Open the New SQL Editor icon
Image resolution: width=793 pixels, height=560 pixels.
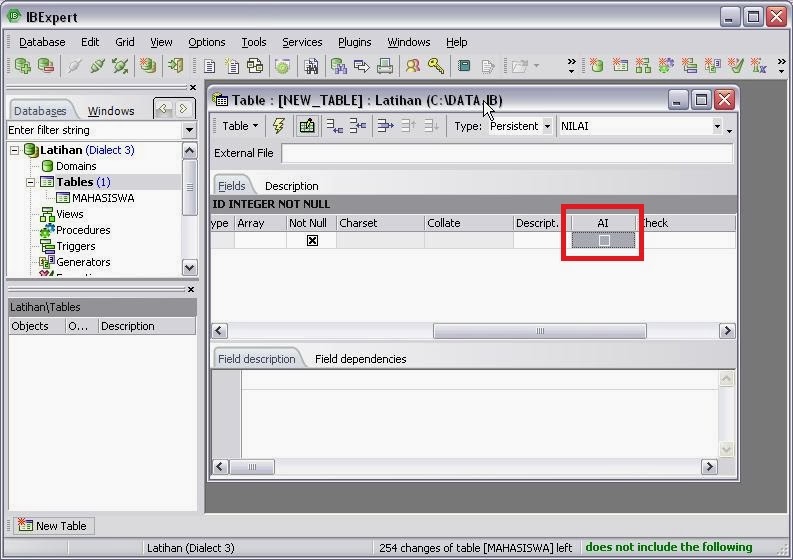click(232, 66)
